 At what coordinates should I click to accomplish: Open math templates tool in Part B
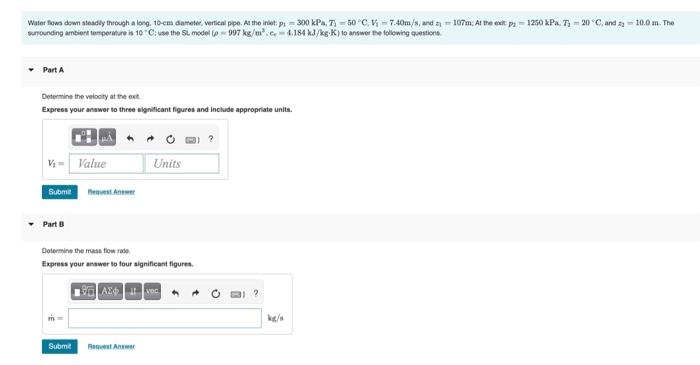pos(83,291)
